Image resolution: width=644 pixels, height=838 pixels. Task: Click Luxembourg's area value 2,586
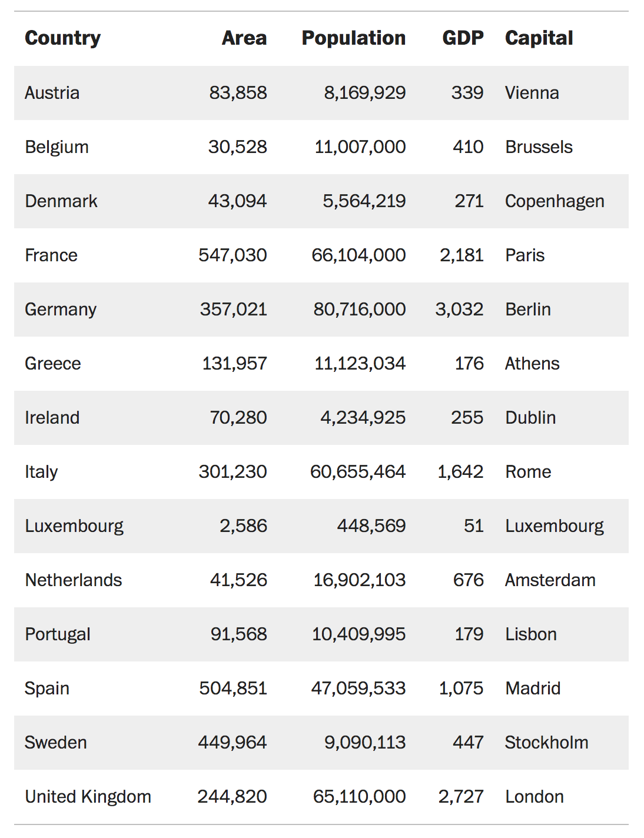pyautogui.click(x=243, y=526)
